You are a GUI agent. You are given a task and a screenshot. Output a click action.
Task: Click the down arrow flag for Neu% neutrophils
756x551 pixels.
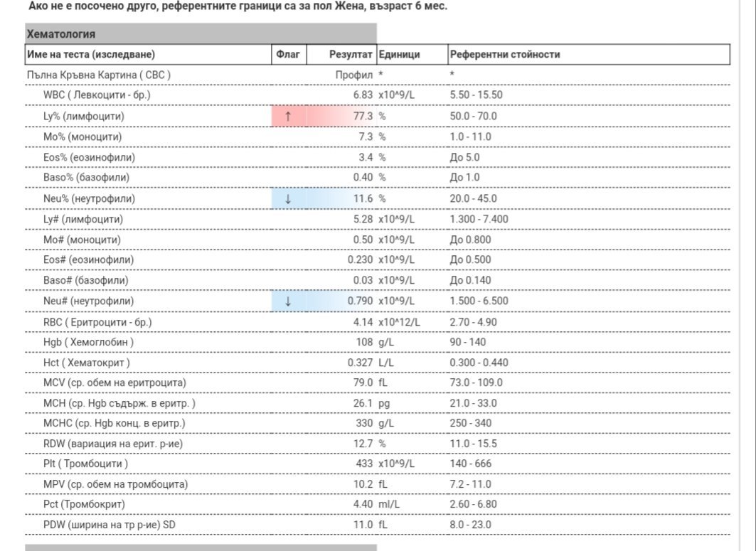click(287, 199)
